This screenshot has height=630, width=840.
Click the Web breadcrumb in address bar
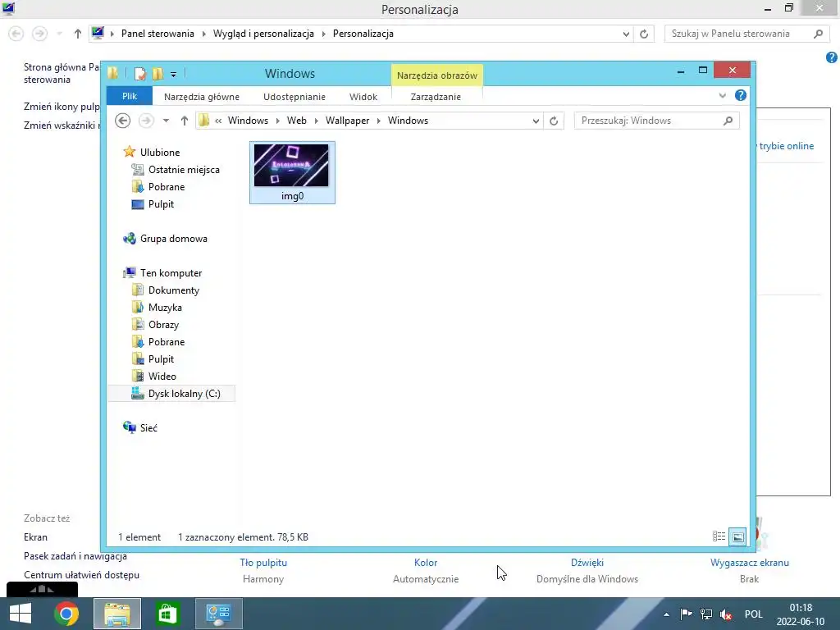point(297,121)
